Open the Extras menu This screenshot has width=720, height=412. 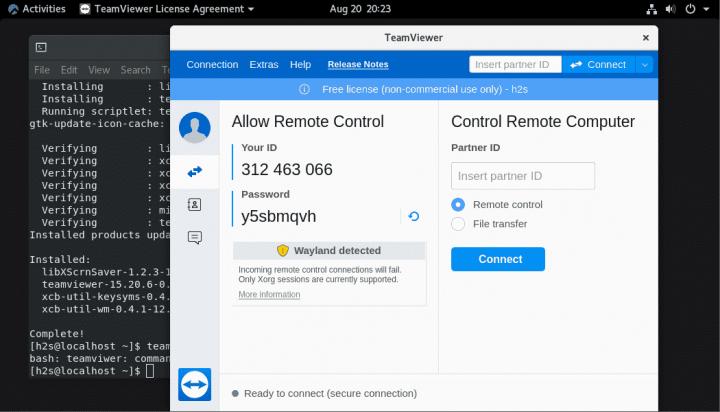[x=264, y=65]
